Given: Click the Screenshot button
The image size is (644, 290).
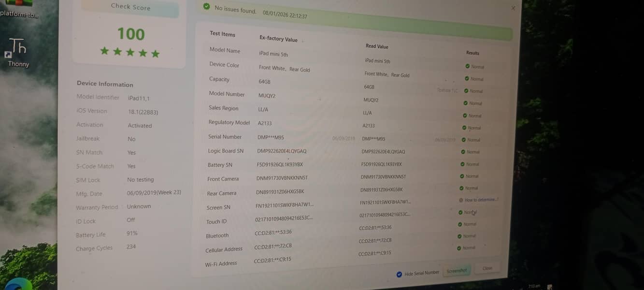Looking at the screenshot, I should click(457, 271).
